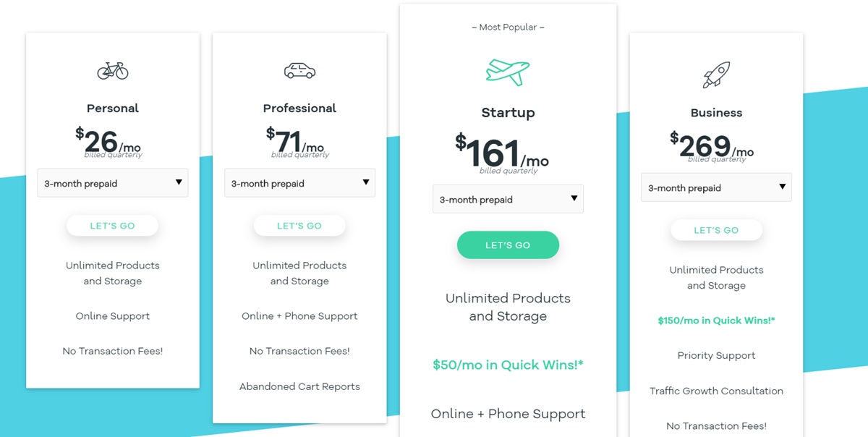Click the Abandoned Cart Reports feature
868x437 pixels.
click(x=299, y=386)
